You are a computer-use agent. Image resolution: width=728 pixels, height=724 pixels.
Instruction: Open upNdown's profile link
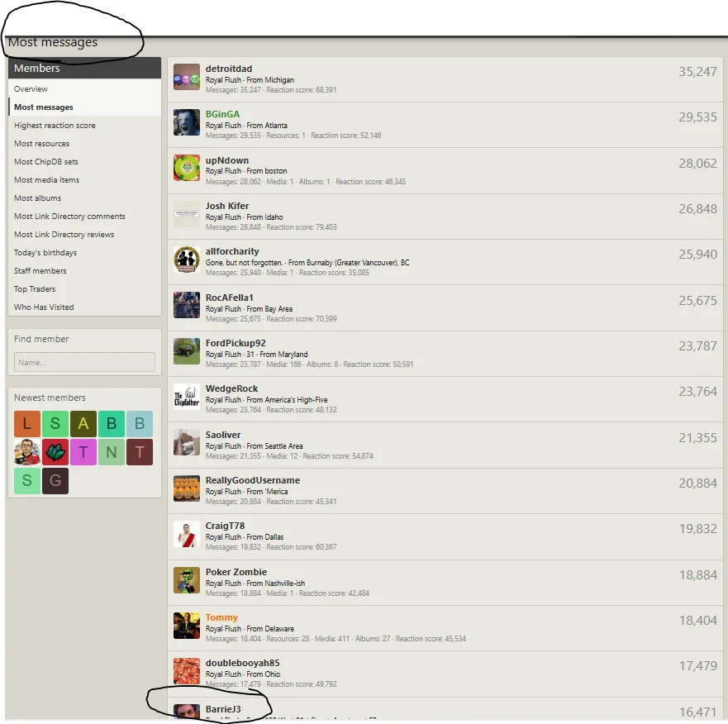click(x=227, y=160)
